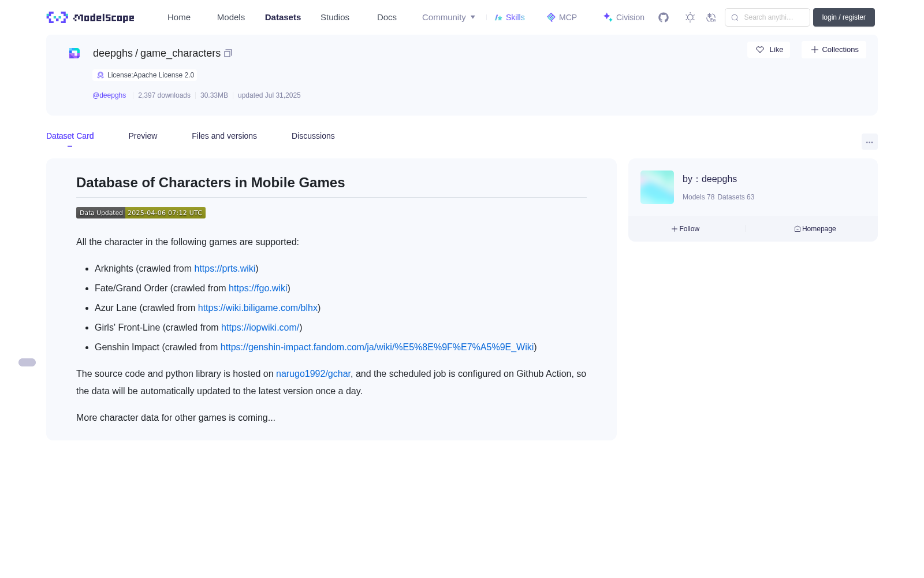Open the three-dots more options menu
Screen dimensions: 924x578
click(869, 142)
